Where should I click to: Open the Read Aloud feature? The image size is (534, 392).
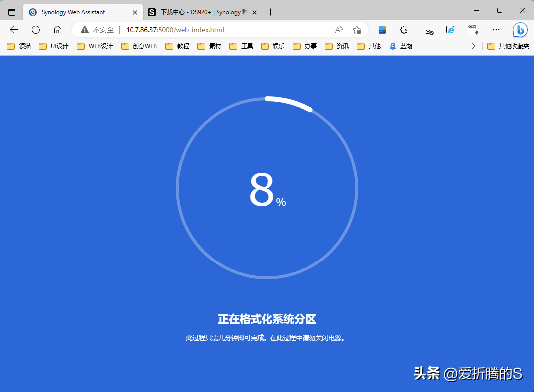(x=339, y=30)
